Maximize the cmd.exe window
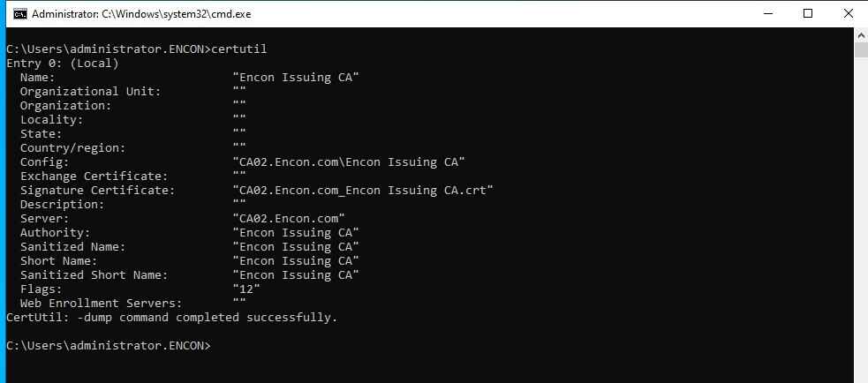868x383 pixels. click(807, 13)
